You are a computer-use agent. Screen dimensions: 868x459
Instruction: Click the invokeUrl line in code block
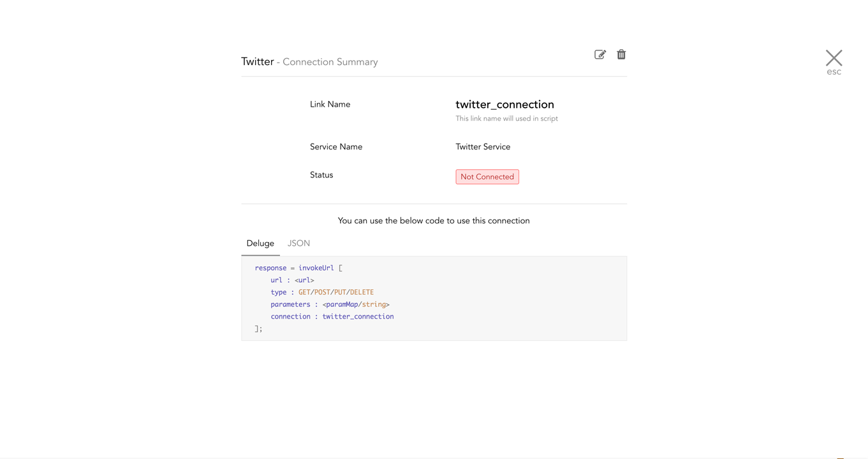pos(298,268)
